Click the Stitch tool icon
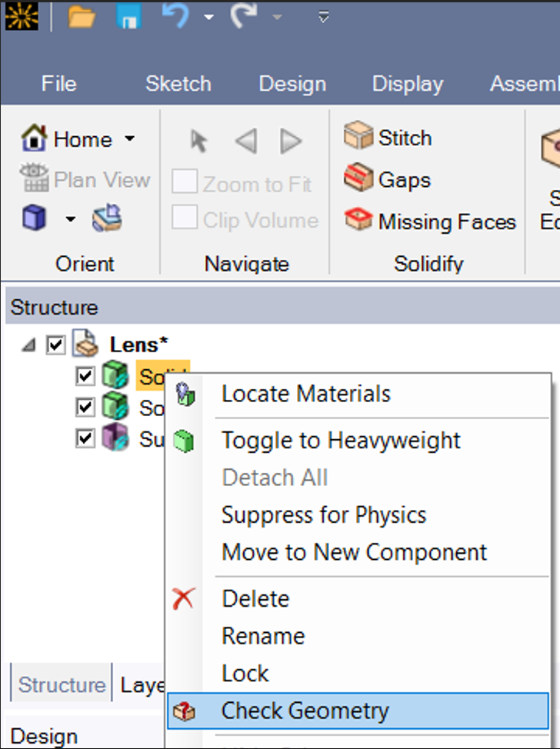The image size is (560, 749). pyautogui.click(x=358, y=135)
